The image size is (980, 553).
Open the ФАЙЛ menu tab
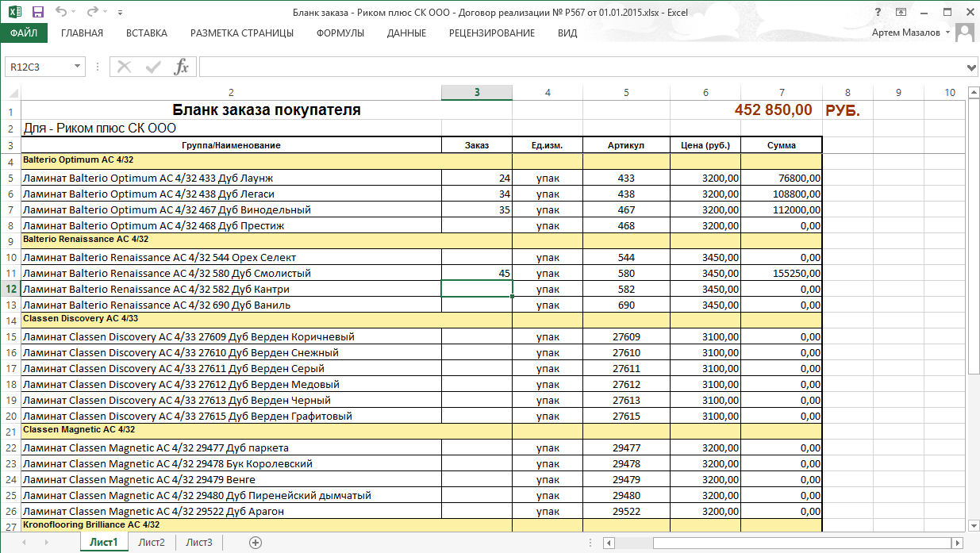(24, 33)
